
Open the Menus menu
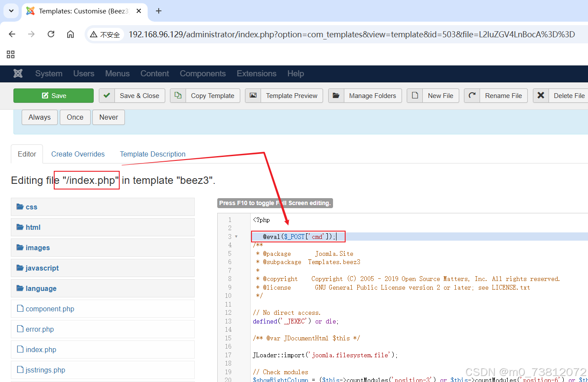pyautogui.click(x=118, y=73)
